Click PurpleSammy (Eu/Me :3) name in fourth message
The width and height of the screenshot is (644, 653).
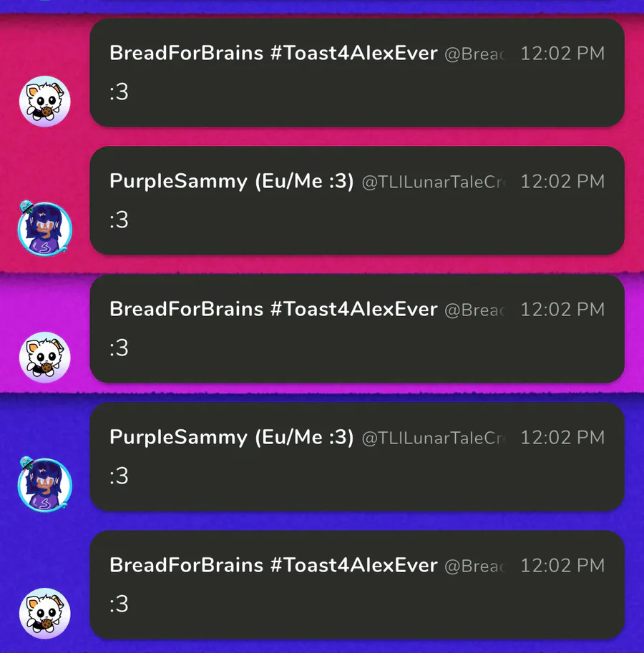[x=232, y=438]
